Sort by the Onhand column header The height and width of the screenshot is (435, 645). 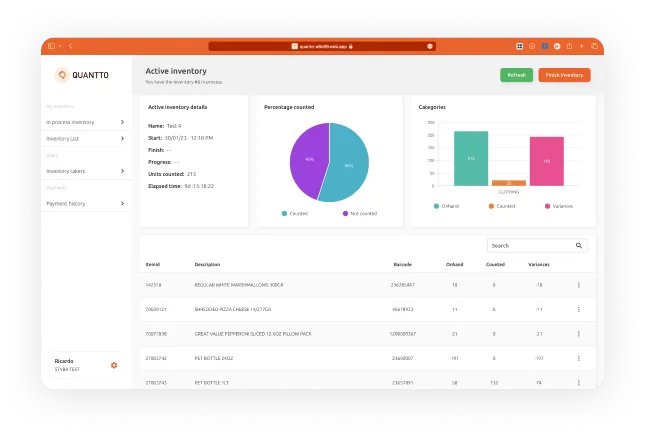pyautogui.click(x=455, y=264)
